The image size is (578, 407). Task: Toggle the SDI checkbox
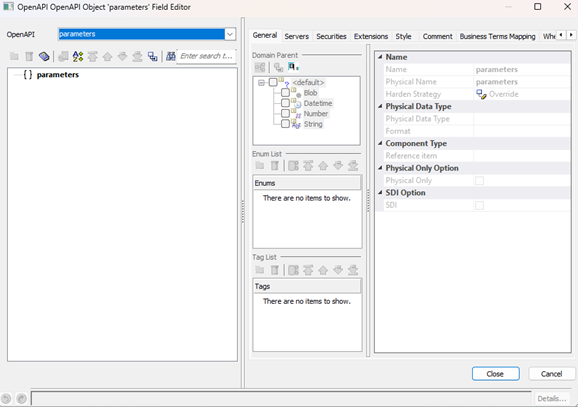tap(480, 205)
